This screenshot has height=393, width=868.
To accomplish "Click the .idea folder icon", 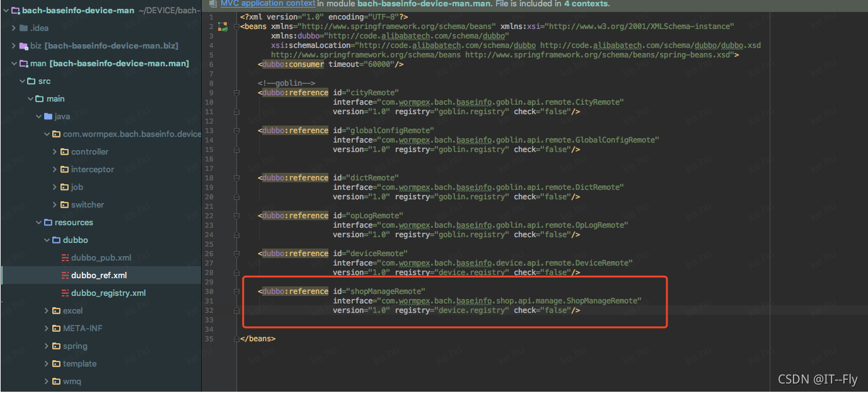I will pos(24,28).
